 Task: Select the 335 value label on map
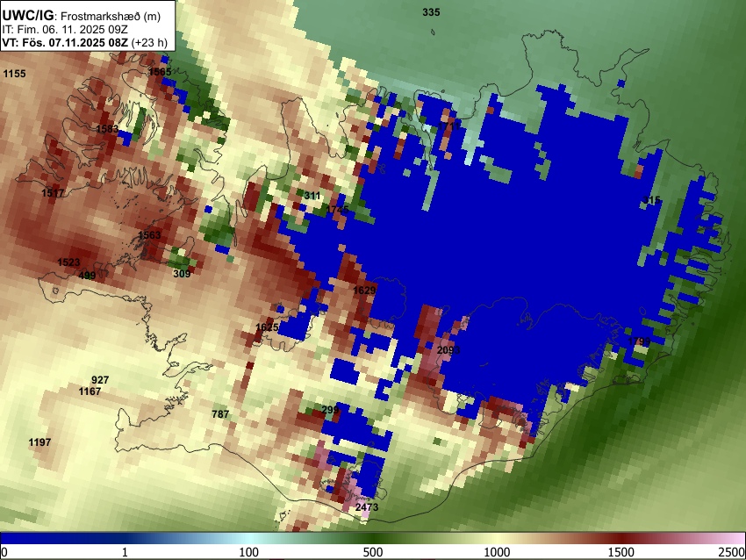coord(431,12)
